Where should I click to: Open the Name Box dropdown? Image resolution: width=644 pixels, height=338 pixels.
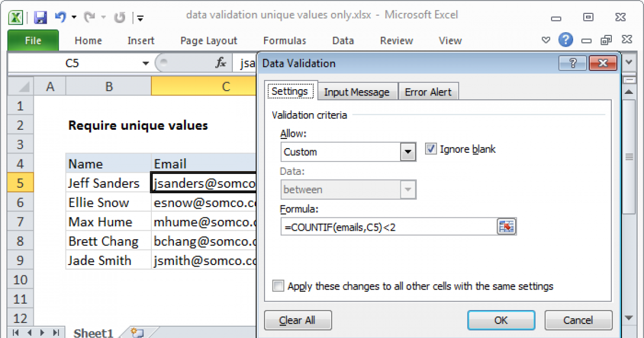click(145, 63)
